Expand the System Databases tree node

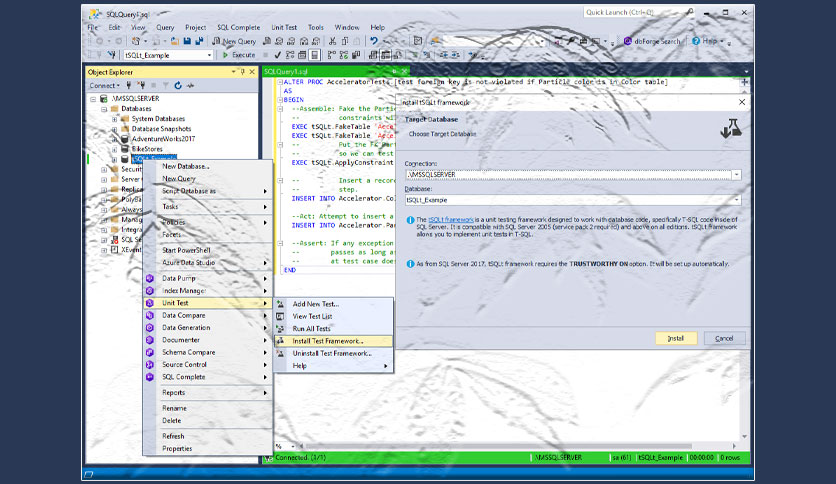pyautogui.click(x=114, y=119)
